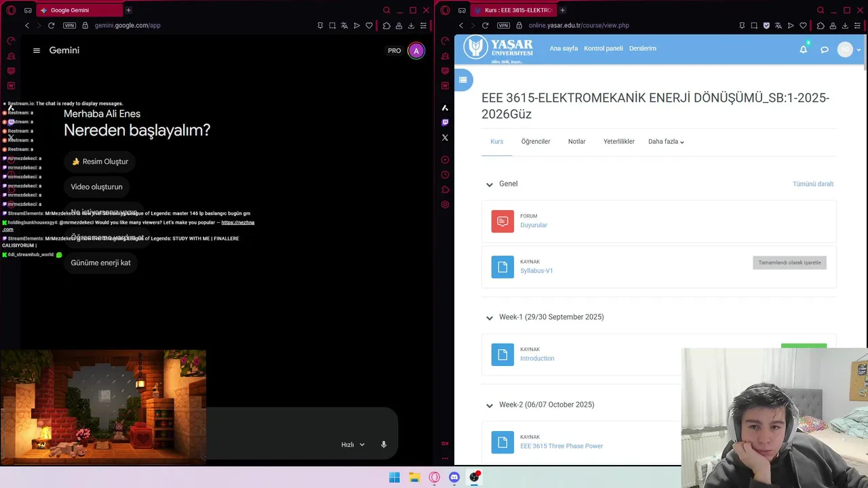
Task: Open the Windows Start button
Action: tap(395, 478)
